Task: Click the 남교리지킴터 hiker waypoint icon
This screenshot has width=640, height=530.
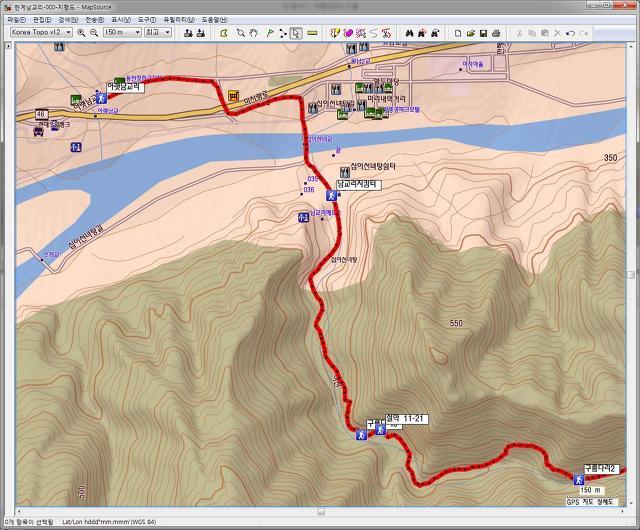Action: coord(331,196)
